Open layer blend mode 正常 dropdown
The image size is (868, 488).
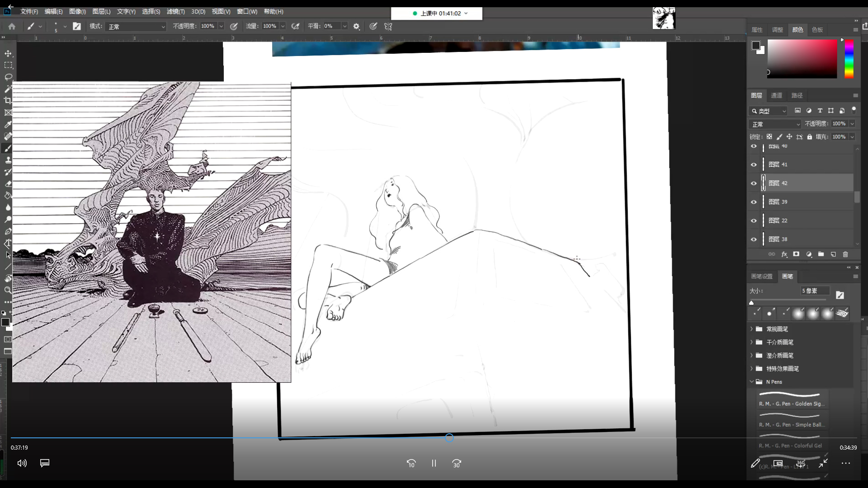pyautogui.click(x=775, y=124)
